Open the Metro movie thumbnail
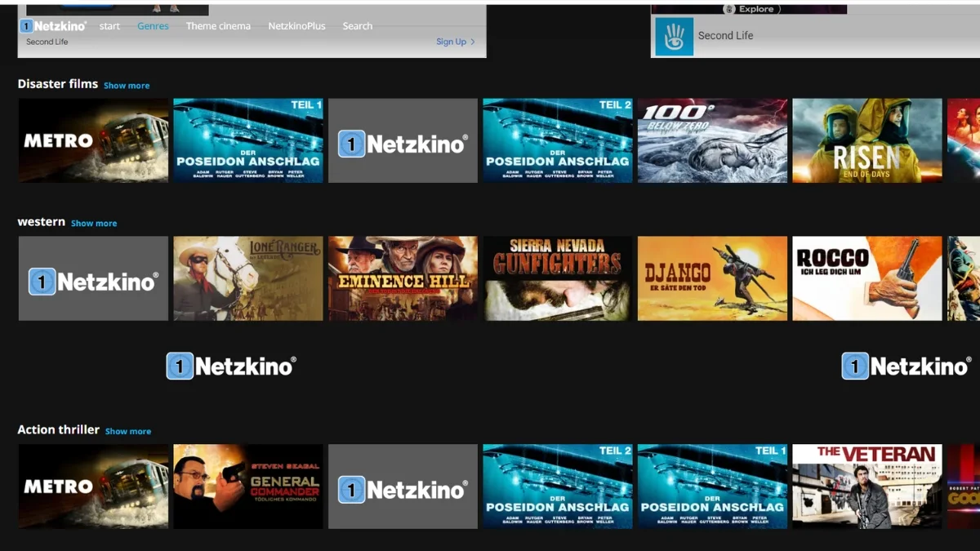This screenshot has width=980, height=551. (x=93, y=140)
